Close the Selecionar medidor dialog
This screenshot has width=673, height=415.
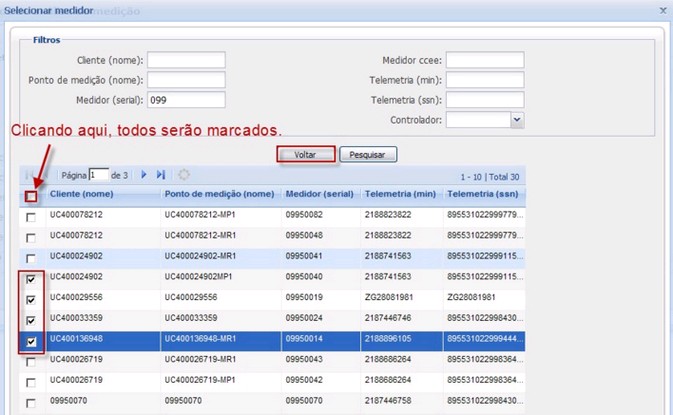661,10
